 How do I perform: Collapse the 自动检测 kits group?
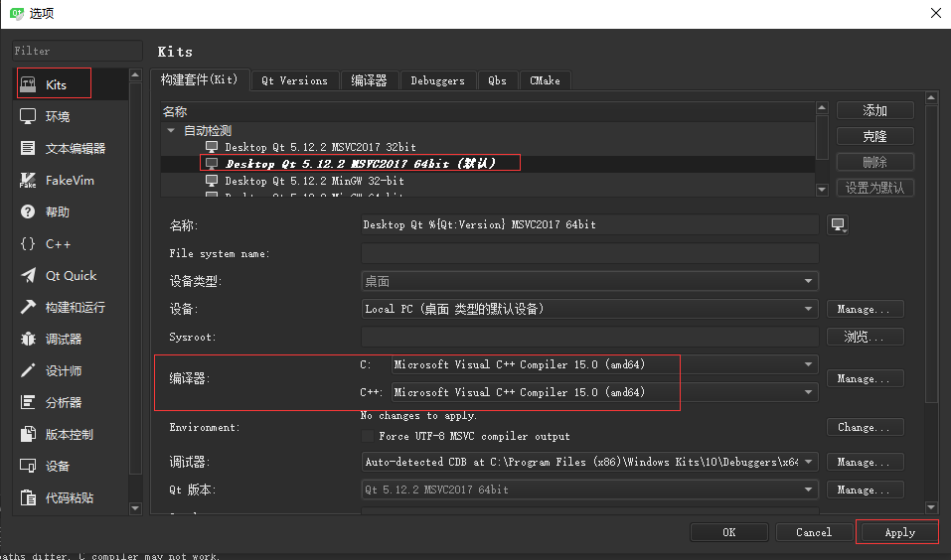(x=171, y=130)
